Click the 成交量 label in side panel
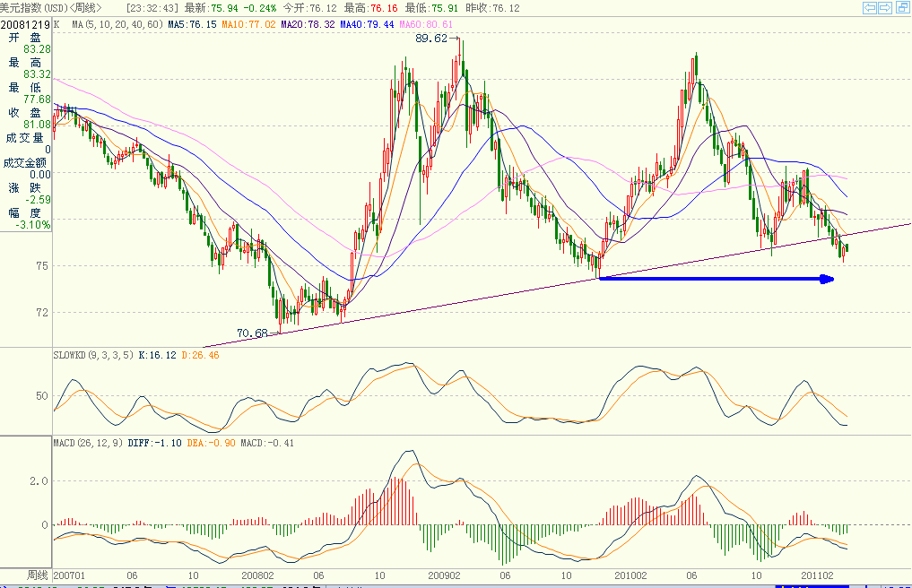The height and width of the screenshot is (588, 912). coord(24,138)
